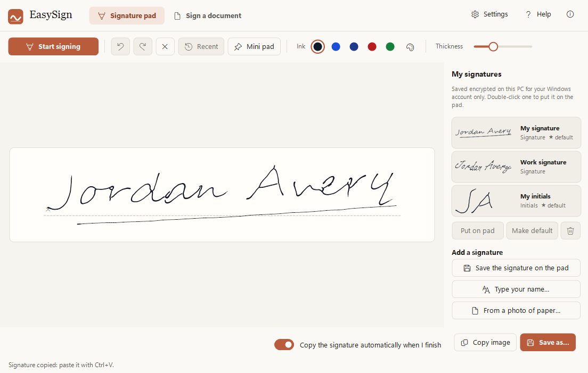Image resolution: width=588 pixels, height=373 pixels.
Task: Open the Mini pad
Action: (254, 46)
